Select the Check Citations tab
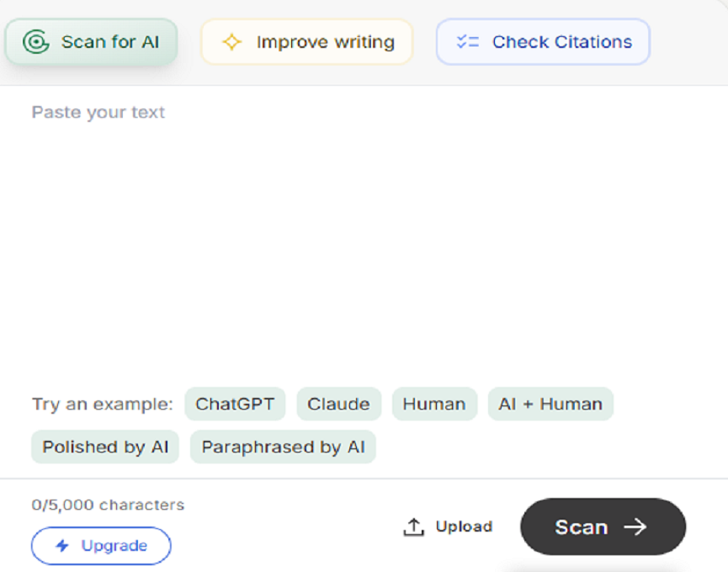The image size is (728, 572). tap(543, 42)
